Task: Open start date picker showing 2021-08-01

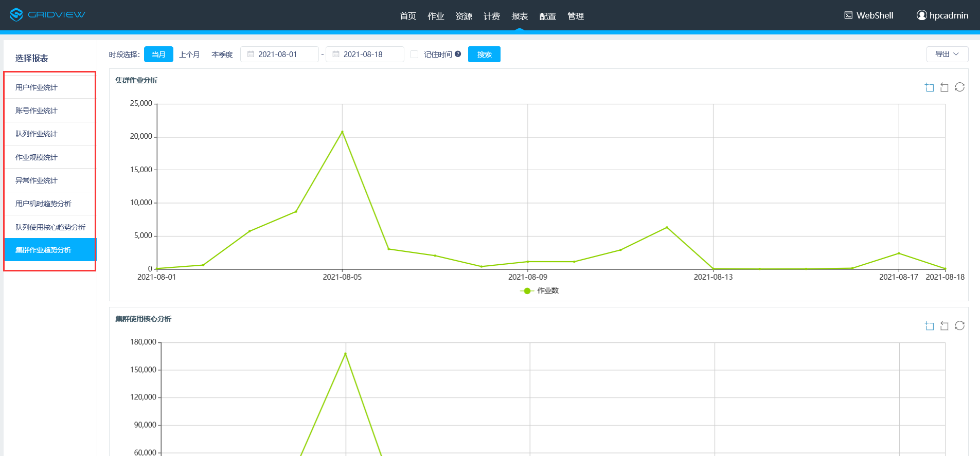Action: [x=279, y=54]
